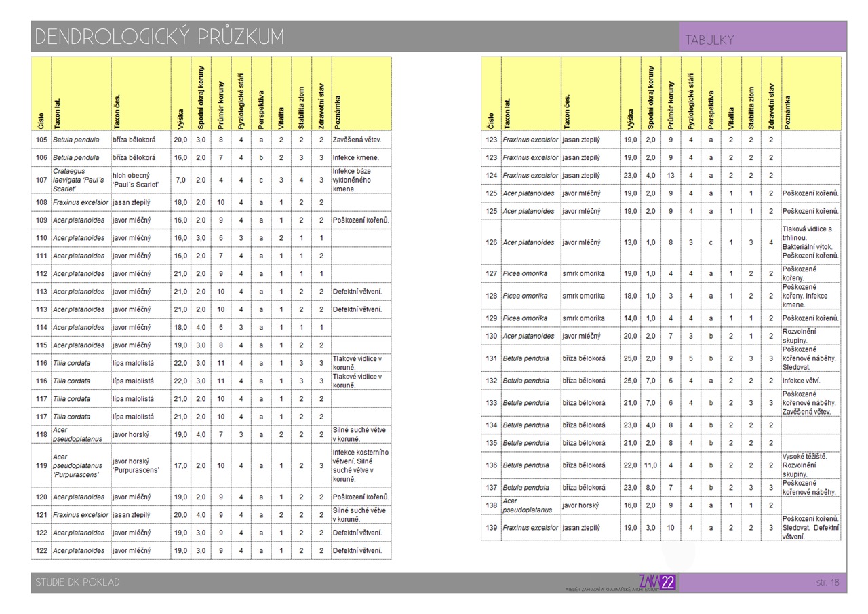Click the Czech name 'hloh obecný Paul's Scarlet'
The height and width of the screenshot is (614, 868).
tap(136, 180)
